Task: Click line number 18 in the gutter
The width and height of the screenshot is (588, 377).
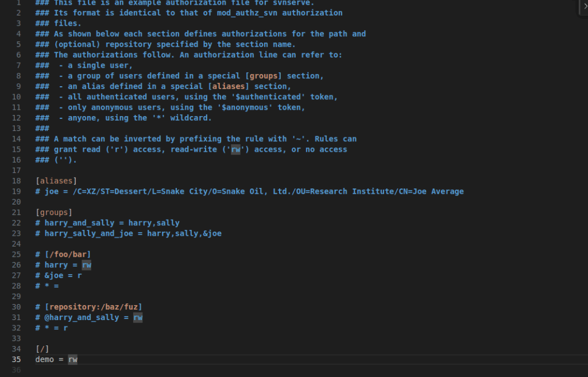Action: [16, 180]
